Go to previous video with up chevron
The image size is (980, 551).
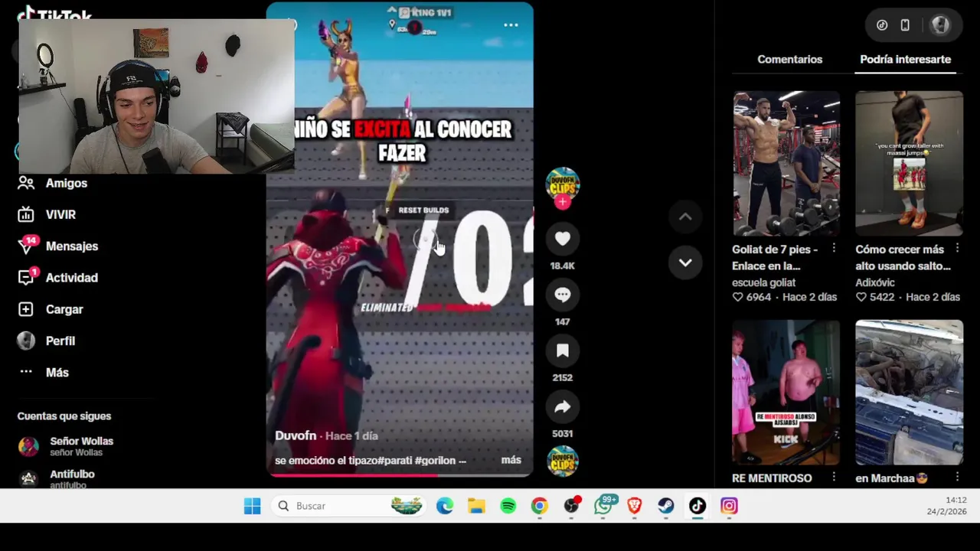coord(685,217)
